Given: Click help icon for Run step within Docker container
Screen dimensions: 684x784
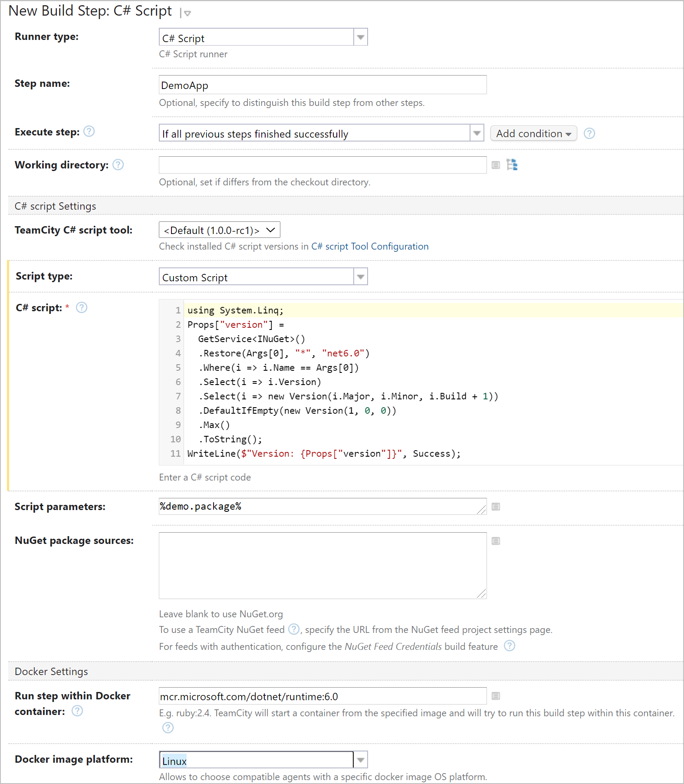Looking at the screenshot, I should coord(77,711).
